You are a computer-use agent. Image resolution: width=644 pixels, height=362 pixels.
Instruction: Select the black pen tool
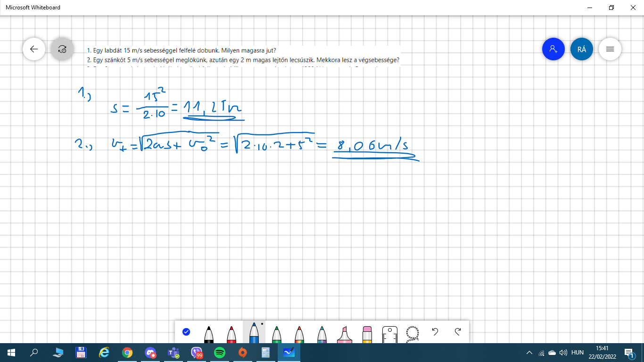[x=209, y=334]
